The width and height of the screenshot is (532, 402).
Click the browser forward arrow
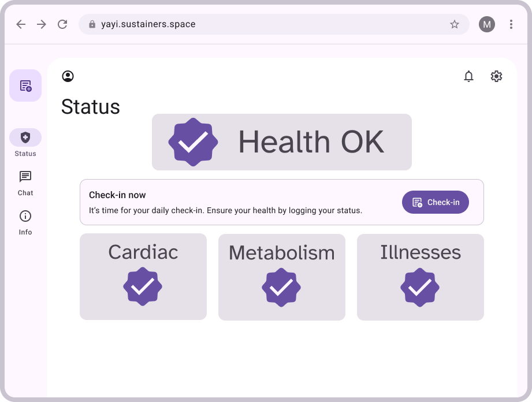click(42, 24)
